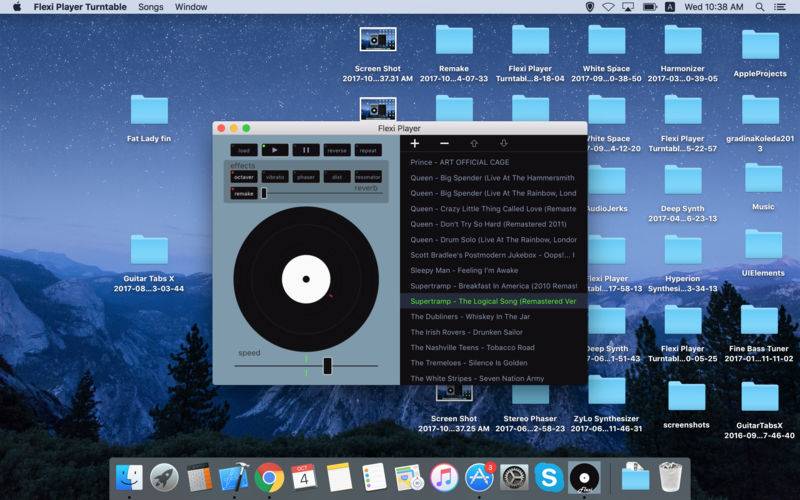This screenshot has width=800, height=500.
Task: Enable the dist effect
Action: pos(337,177)
